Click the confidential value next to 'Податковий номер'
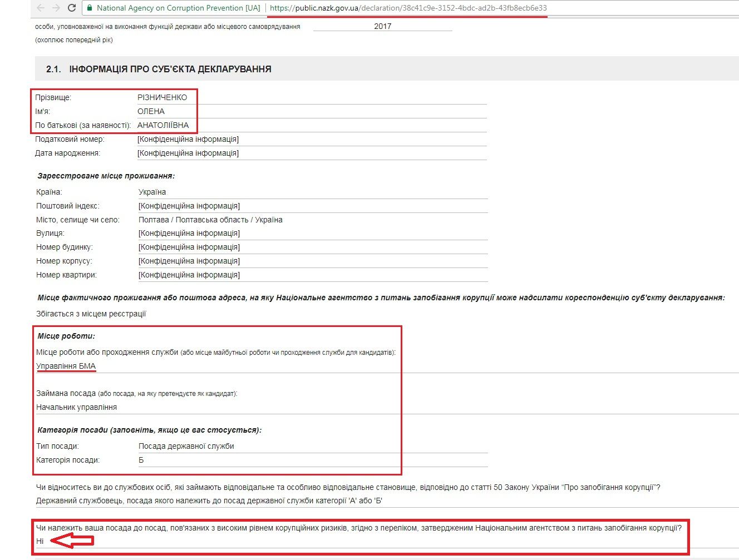Image resolution: width=739 pixels, height=560 pixels. point(188,139)
